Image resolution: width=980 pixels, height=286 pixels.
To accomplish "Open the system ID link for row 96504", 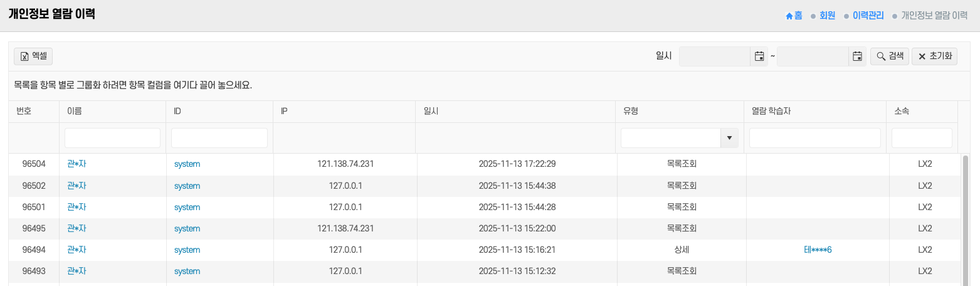I will (x=187, y=164).
